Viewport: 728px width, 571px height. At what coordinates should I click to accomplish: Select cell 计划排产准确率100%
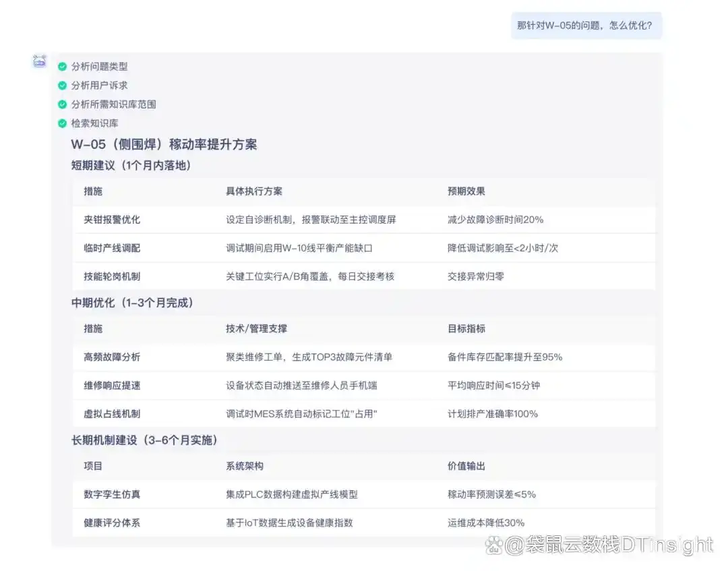(x=493, y=414)
